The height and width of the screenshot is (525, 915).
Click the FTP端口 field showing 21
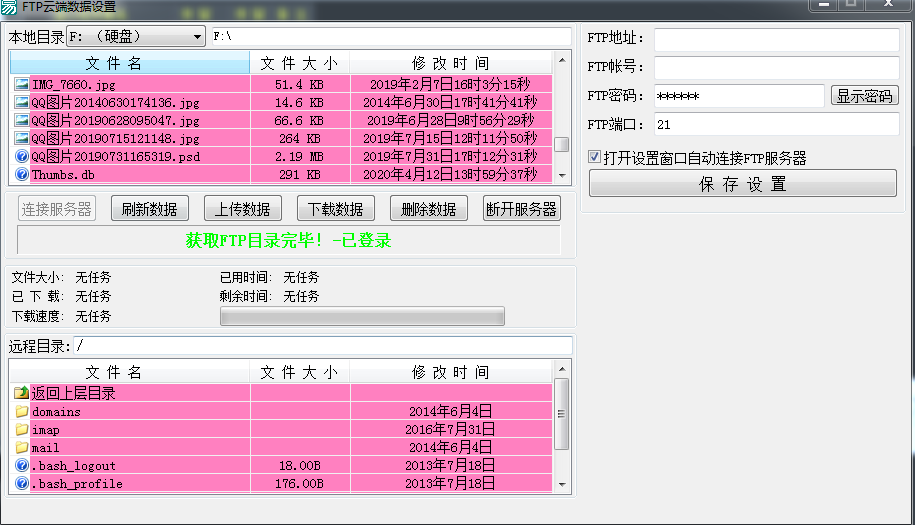pos(776,124)
